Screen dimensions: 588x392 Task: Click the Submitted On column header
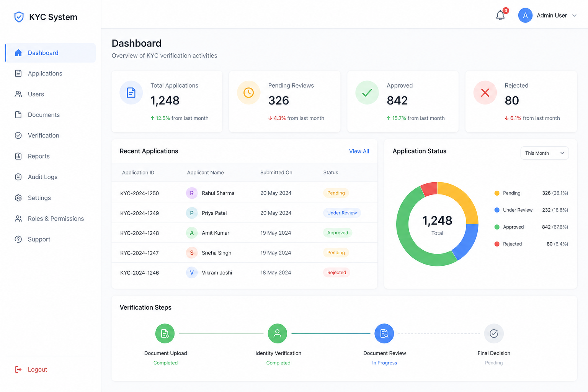click(x=276, y=173)
